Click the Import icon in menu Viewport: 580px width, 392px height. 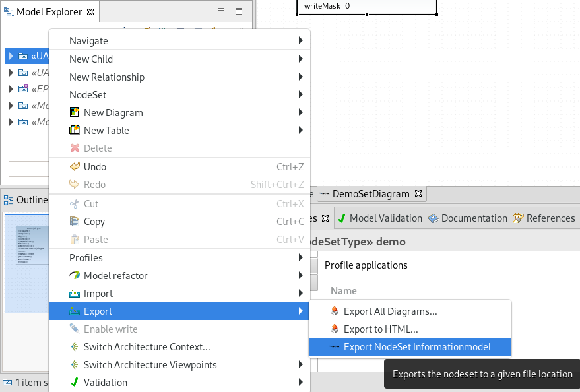(75, 294)
